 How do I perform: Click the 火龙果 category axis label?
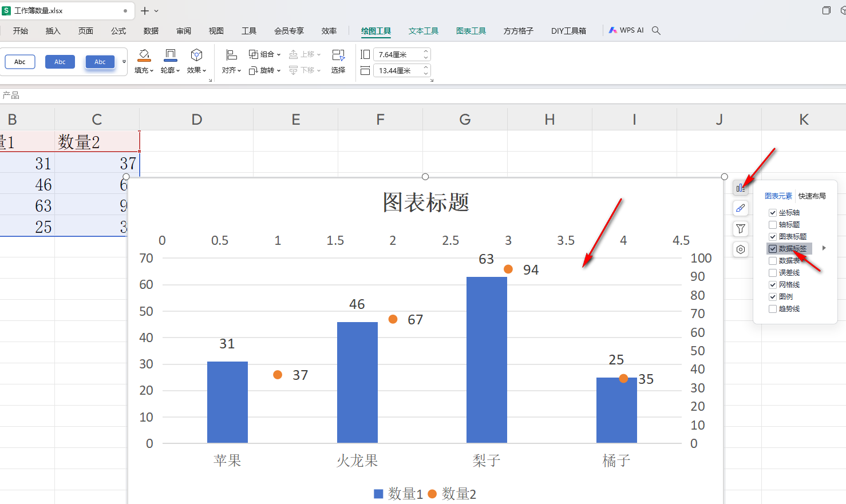coord(357,461)
